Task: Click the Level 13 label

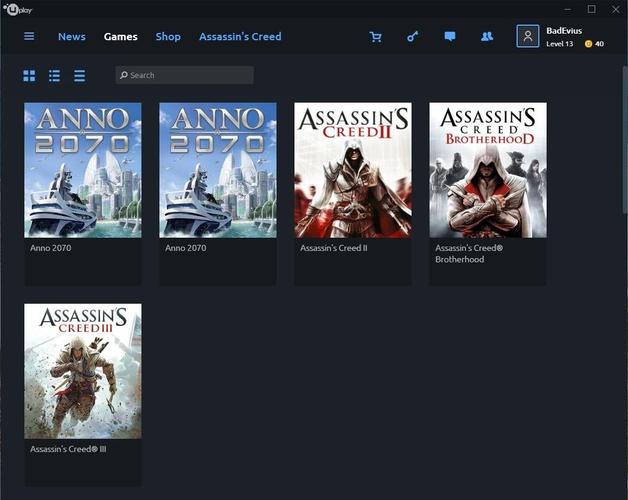Action: [560, 44]
